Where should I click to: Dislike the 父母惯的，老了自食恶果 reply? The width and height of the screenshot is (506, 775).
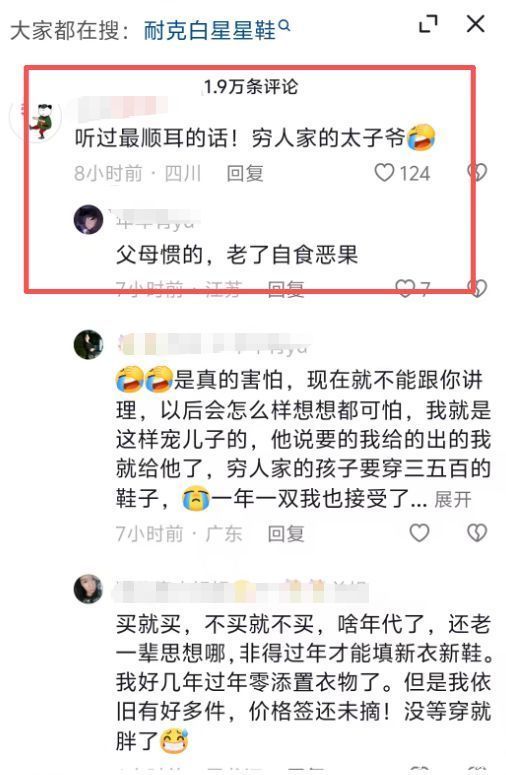478,288
